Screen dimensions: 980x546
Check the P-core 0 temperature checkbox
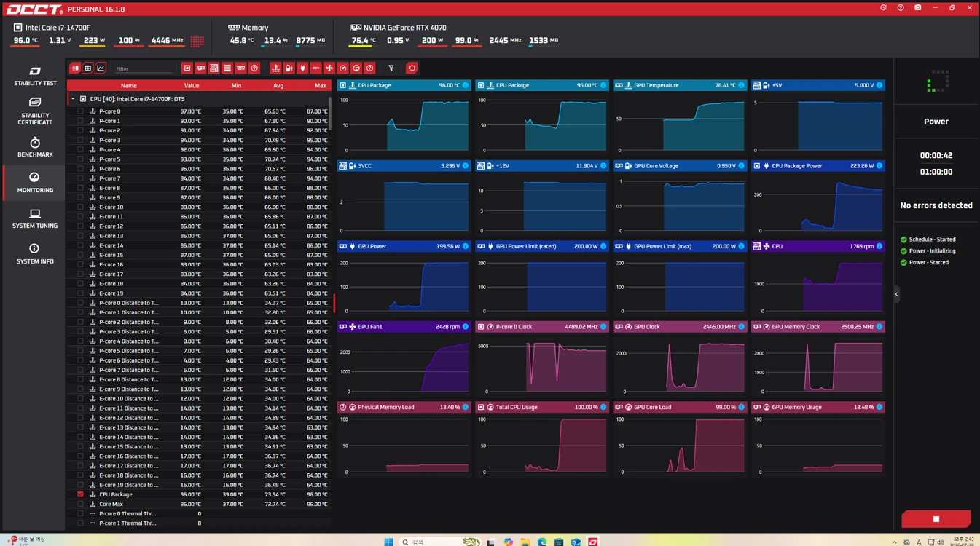point(80,111)
